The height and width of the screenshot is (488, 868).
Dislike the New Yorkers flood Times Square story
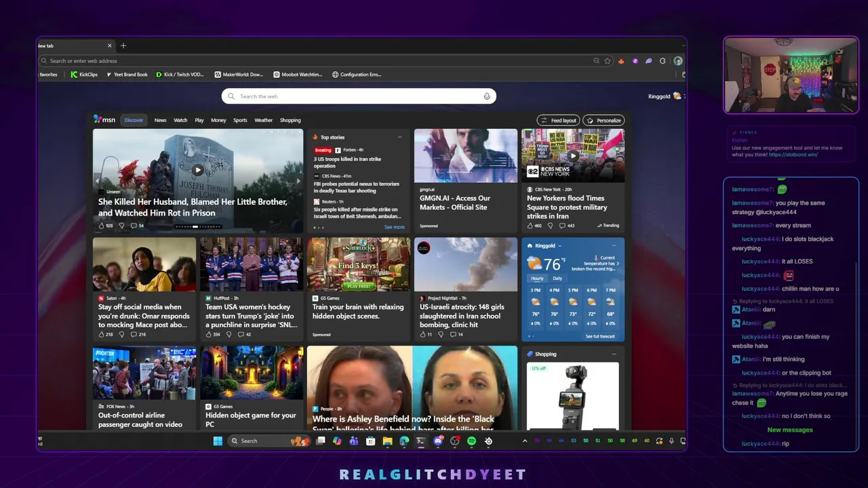click(550, 225)
